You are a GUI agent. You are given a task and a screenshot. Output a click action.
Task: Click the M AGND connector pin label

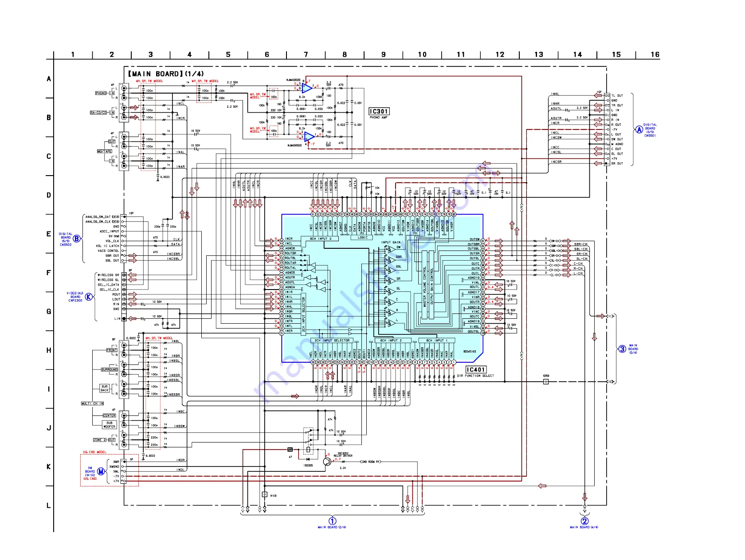tap(617, 144)
